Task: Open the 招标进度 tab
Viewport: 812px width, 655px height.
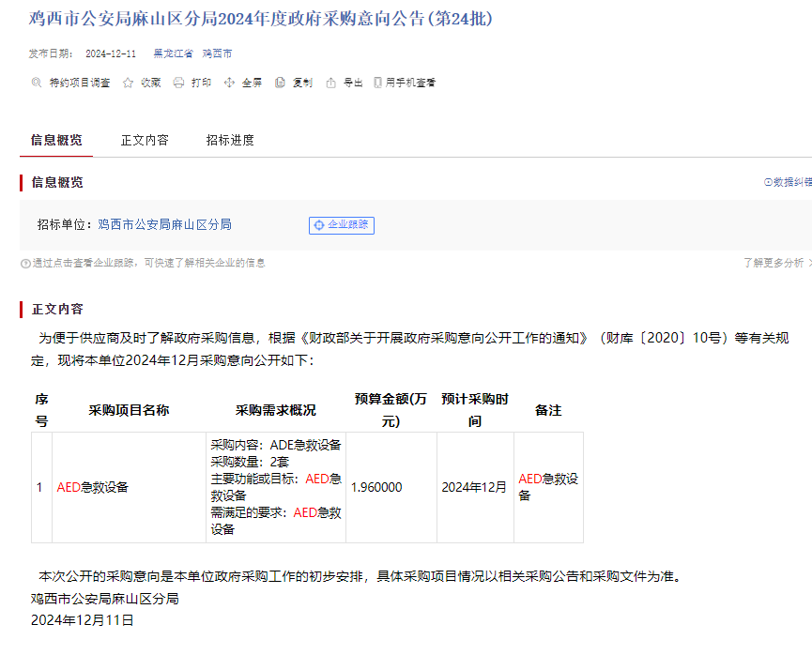Action: pyautogui.click(x=230, y=140)
